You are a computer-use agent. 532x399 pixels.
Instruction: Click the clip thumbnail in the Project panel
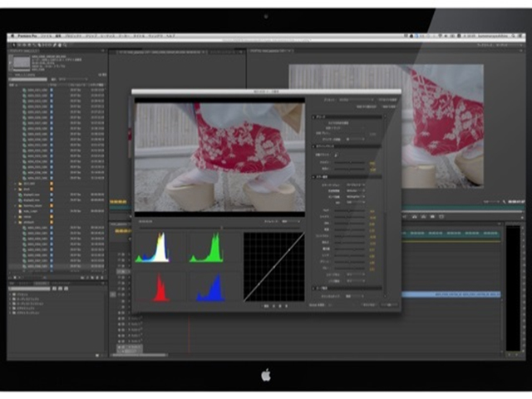(x=18, y=63)
